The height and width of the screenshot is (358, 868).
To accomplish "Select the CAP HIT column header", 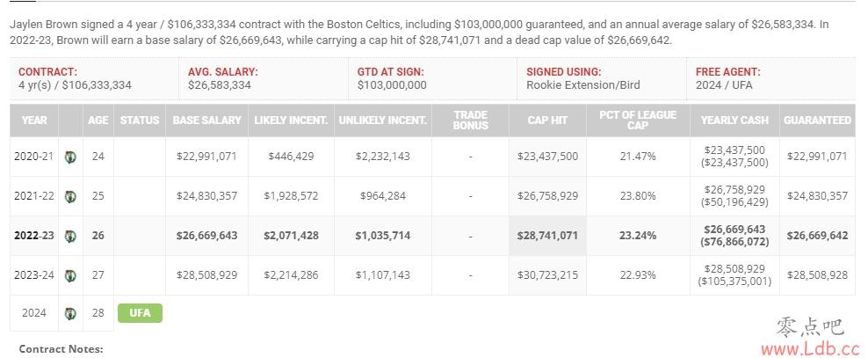I will tap(547, 121).
